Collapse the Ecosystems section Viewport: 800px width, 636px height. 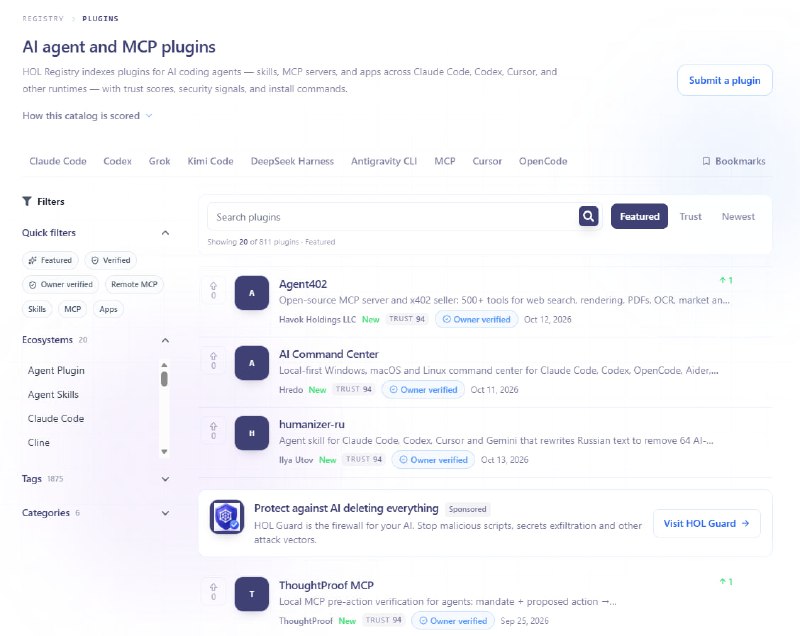click(165, 340)
